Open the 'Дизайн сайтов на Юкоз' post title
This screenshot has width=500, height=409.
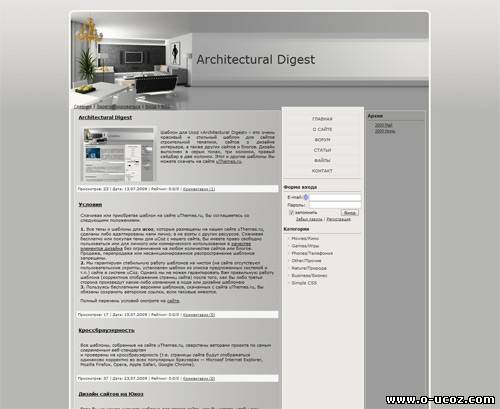click(x=111, y=394)
